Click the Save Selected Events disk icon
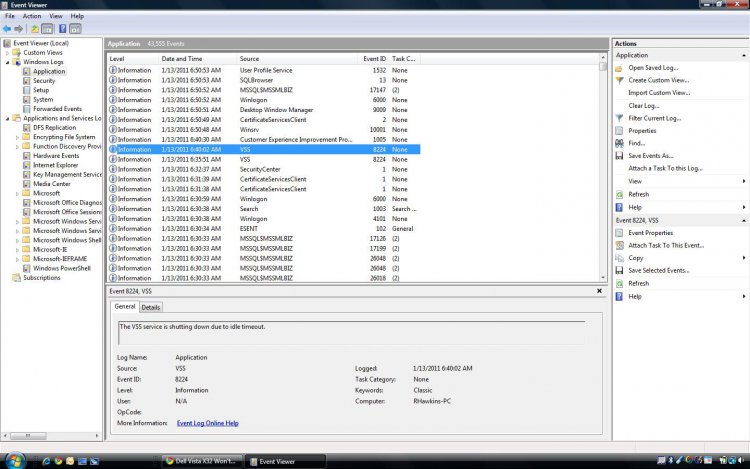The width and height of the screenshot is (750, 469). [x=619, y=271]
